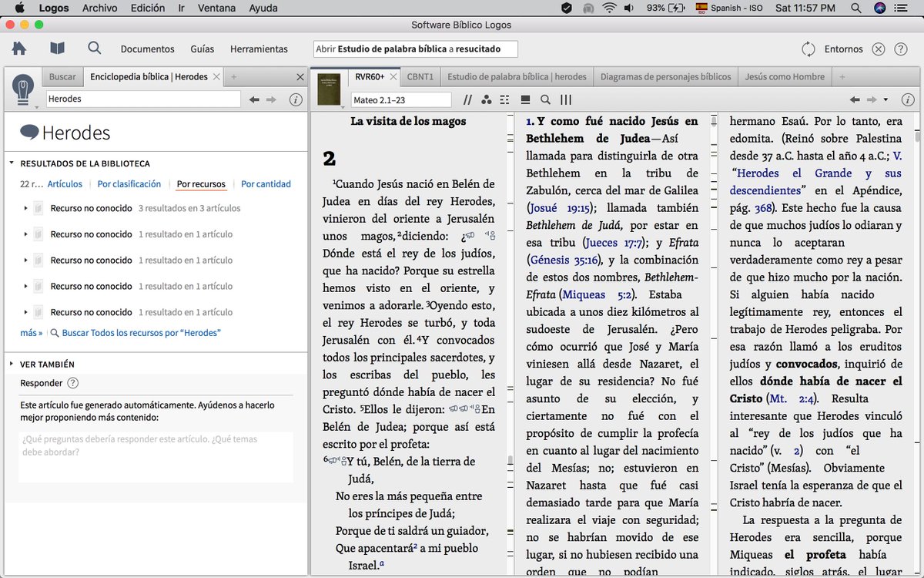Open Estudio de palabra bíblica herodes tab
Image resolution: width=924 pixels, height=578 pixels.
point(517,77)
